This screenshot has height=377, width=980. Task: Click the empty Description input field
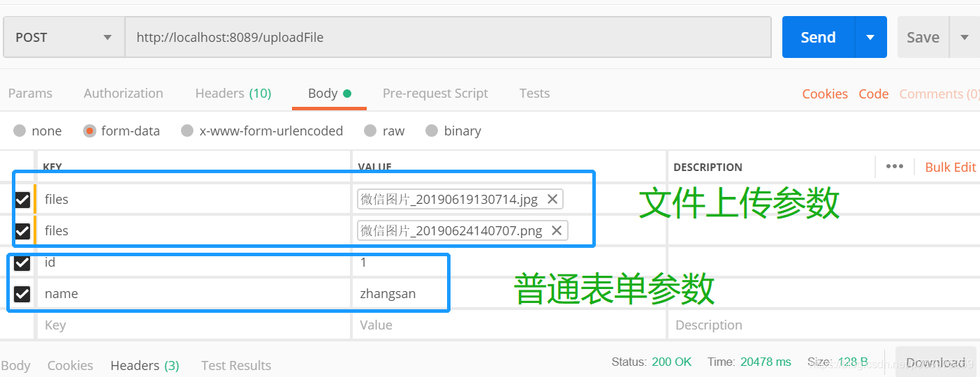click(824, 325)
